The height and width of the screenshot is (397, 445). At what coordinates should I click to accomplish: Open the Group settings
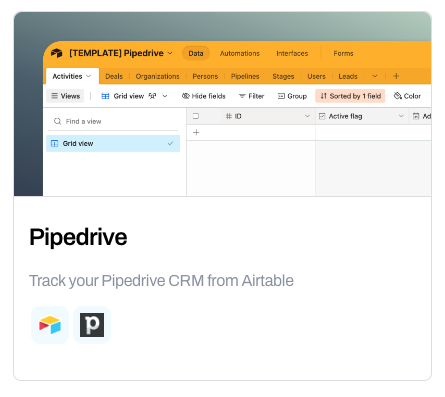tap(292, 96)
